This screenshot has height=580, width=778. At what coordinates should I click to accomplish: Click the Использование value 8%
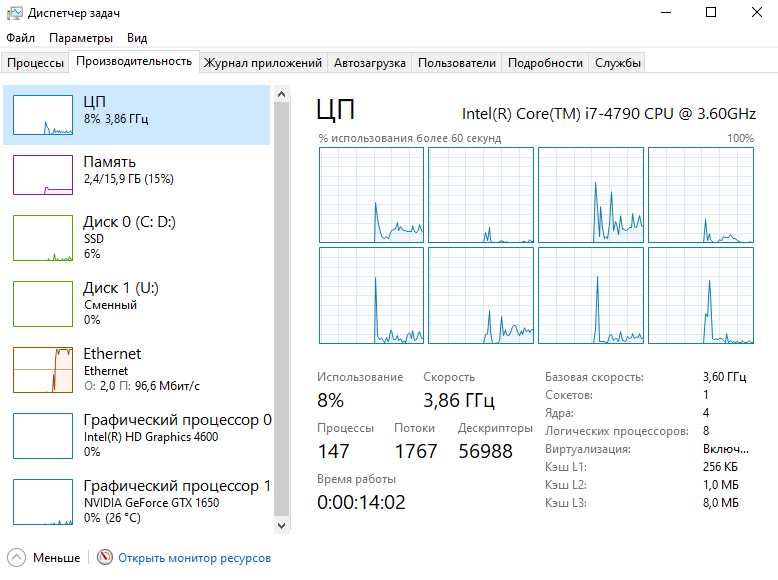[x=330, y=400]
